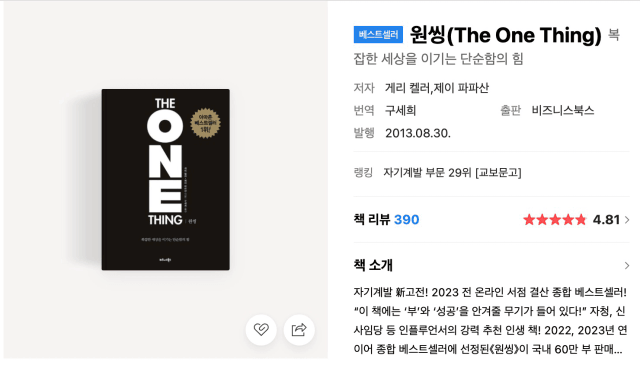Click the blue 베스트셀러 badge
This screenshot has width=640, height=368.
coord(378,35)
